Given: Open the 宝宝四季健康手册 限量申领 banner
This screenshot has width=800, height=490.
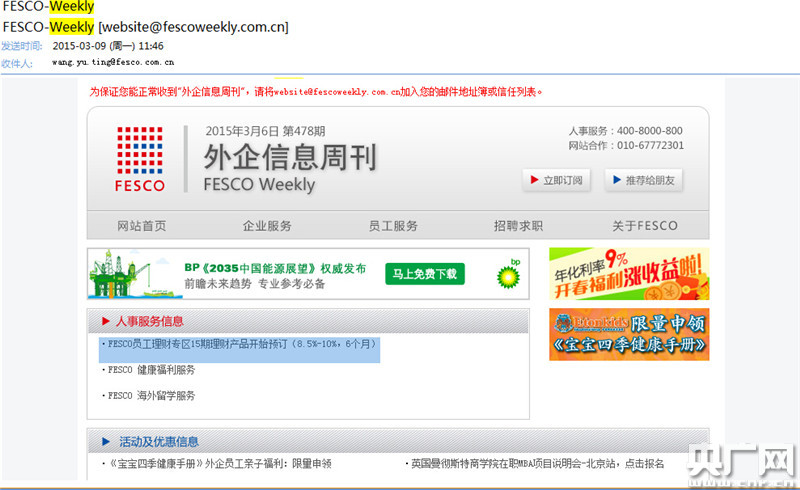Looking at the screenshot, I should pos(628,334).
